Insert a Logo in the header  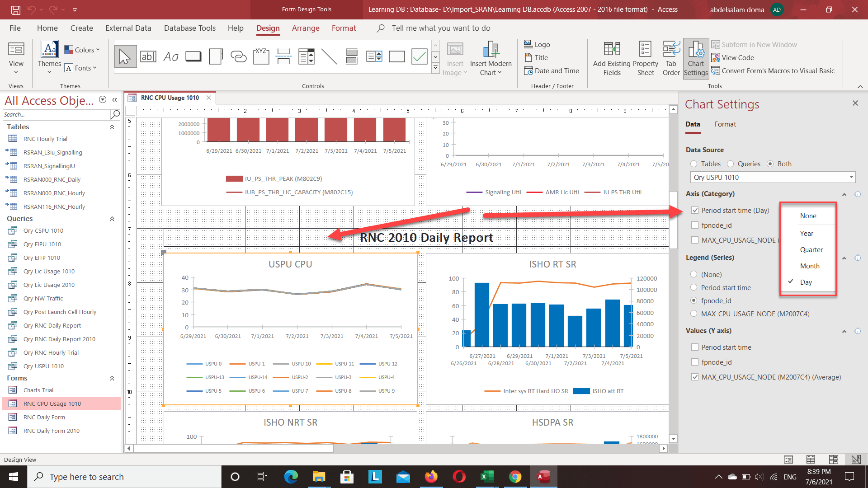point(537,44)
